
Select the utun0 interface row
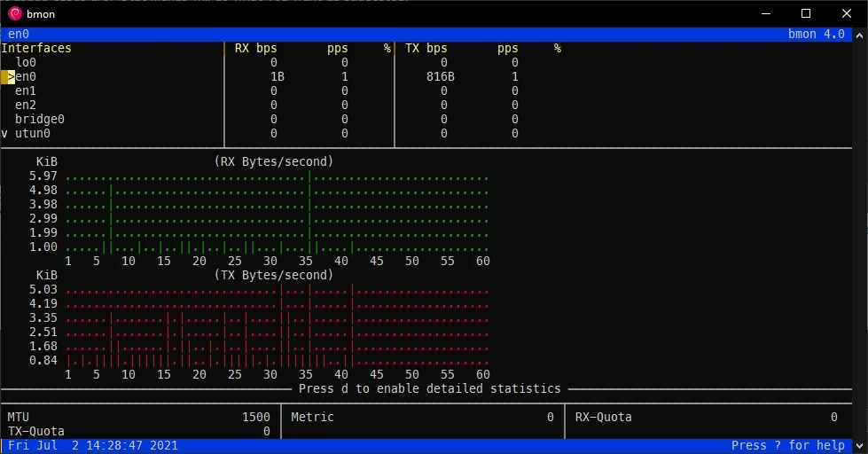[x=33, y=133]
